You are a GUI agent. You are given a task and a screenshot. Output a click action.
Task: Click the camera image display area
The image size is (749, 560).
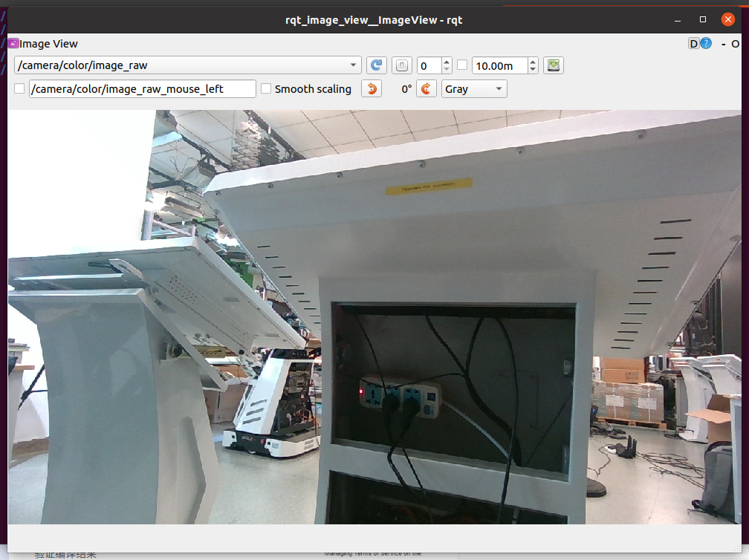pyautogui.click(x=374, y=317)
